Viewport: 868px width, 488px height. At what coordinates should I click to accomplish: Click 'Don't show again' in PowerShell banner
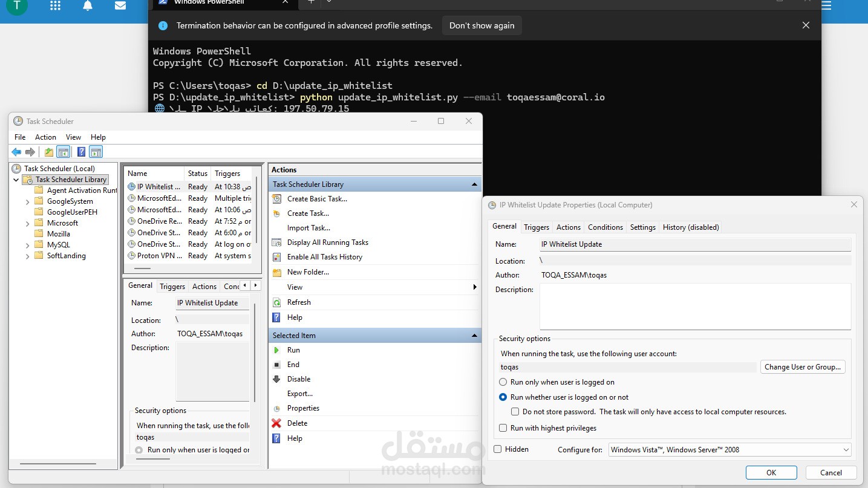[481, 25]
